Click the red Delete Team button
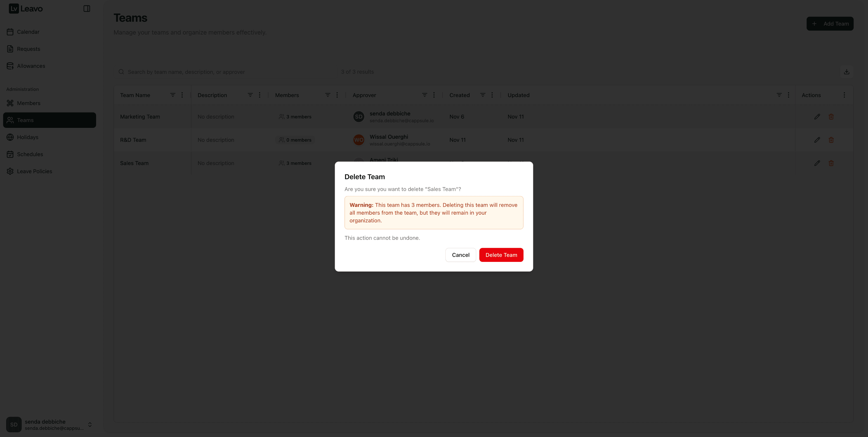The width and height of the screenshot is (868, 437). pyautogui.click(x=501, y=255)
